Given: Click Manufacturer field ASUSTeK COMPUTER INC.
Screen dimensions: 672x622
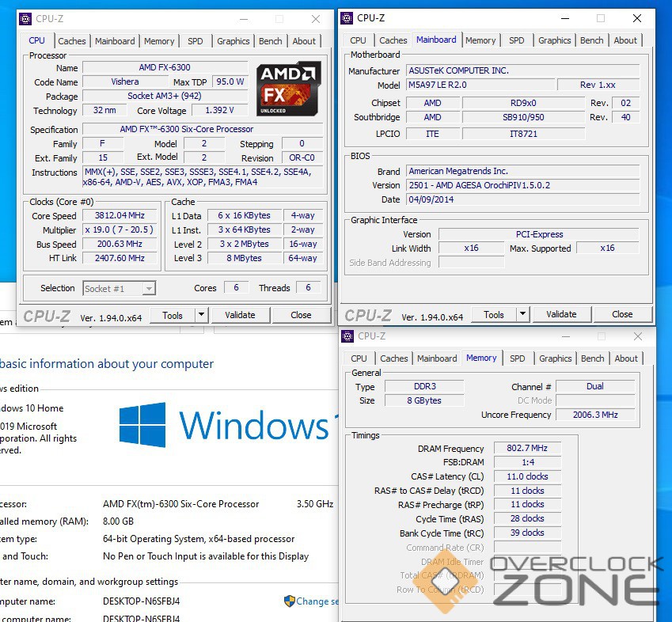Looking at the screenshot, I should pyautogui.click(x=523, y=70).
